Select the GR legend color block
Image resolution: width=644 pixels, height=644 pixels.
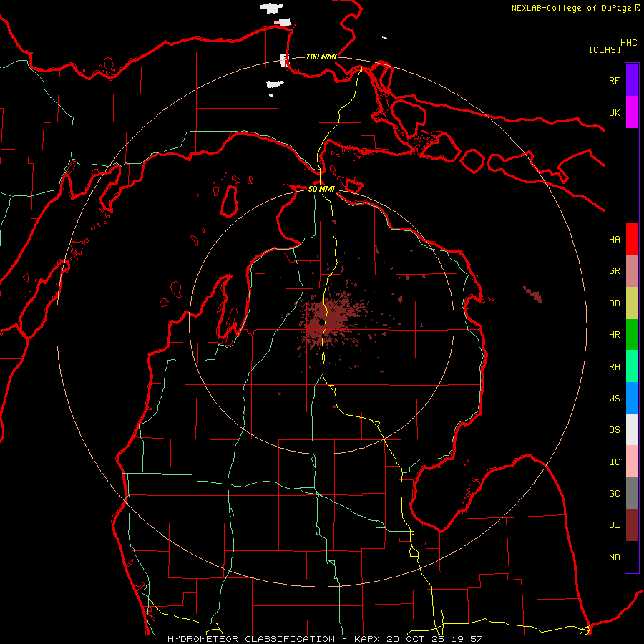tap(632, 271)
